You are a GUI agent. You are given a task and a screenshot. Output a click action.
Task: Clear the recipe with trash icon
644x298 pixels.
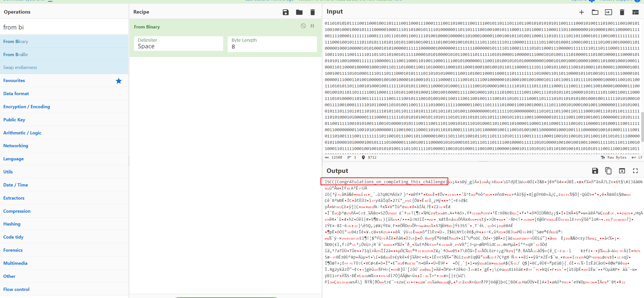(x=312, y=12)
